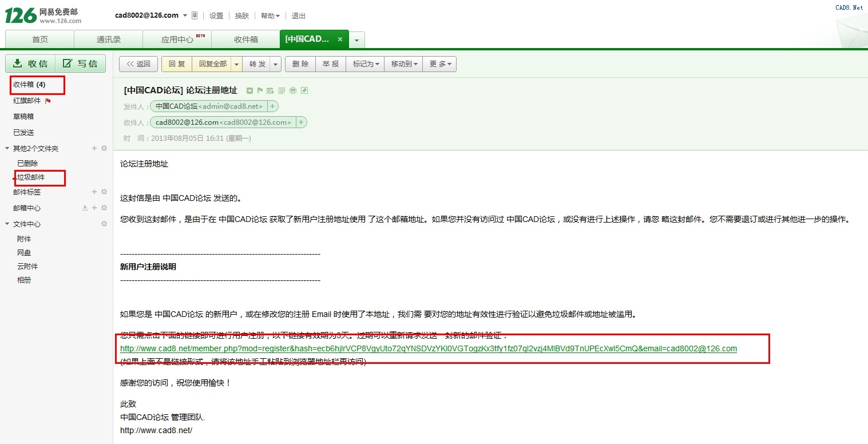Open the 帮助 dropdown menu
The width and height of the screenshot is (868, 444).
tap(270, 16)
